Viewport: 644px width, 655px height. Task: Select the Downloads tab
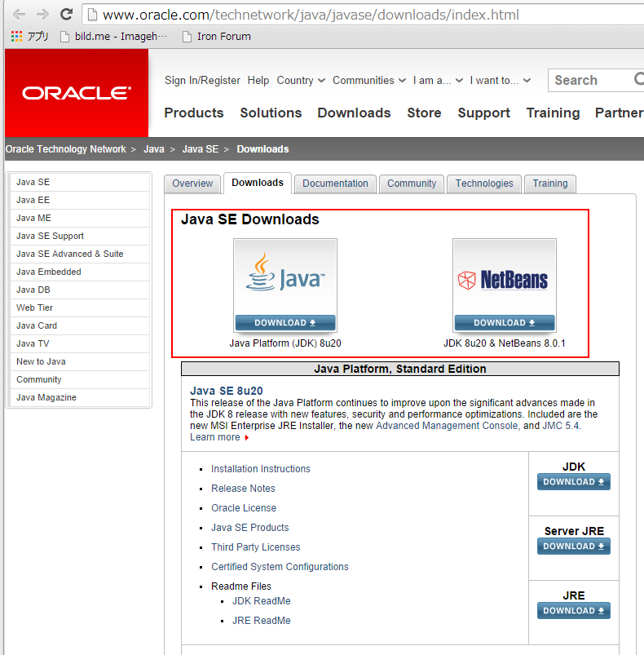pyautogui.click(x=258, y=183)
